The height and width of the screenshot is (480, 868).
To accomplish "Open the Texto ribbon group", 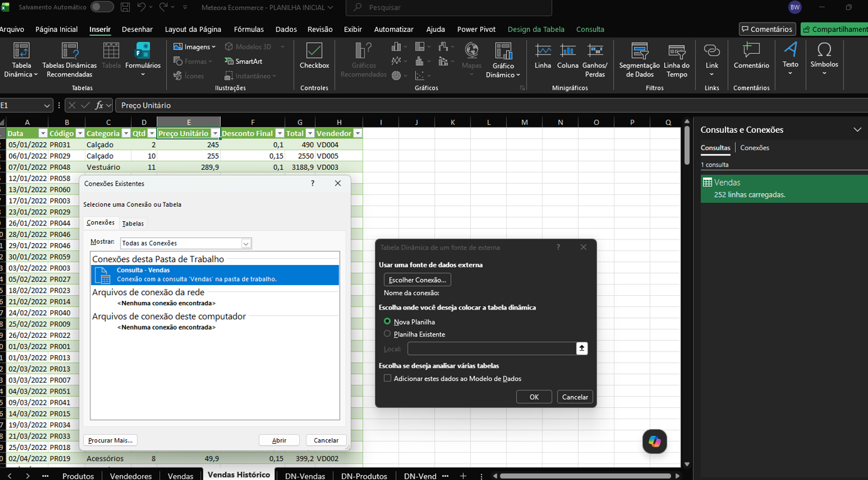I will coord(790,60).
